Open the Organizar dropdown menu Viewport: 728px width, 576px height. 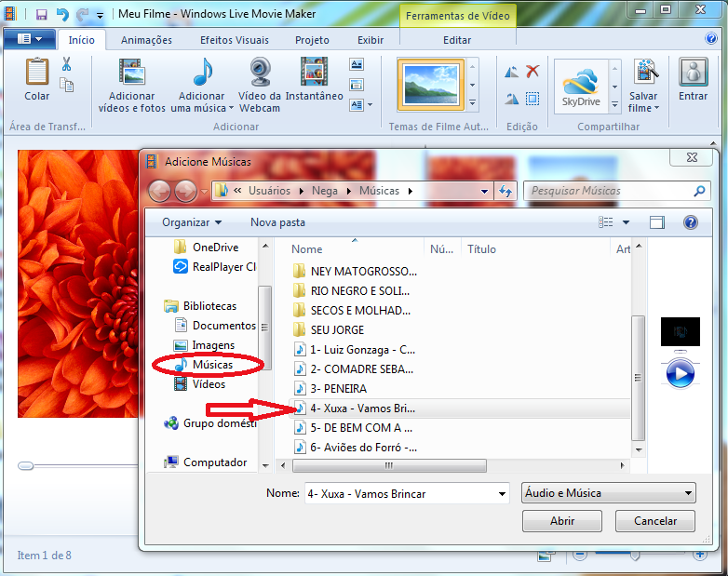[x=191, y=222]
